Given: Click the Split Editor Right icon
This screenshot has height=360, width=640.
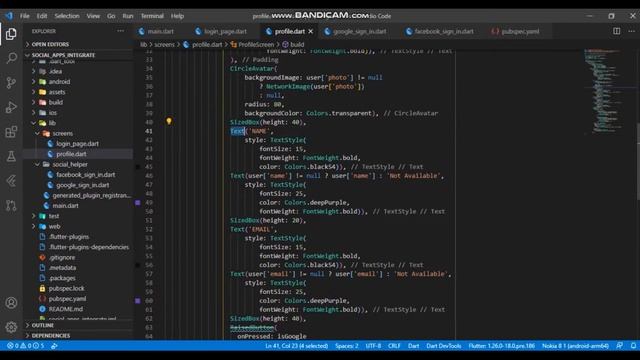Looking at the screenshot, I should coord(616,31).
